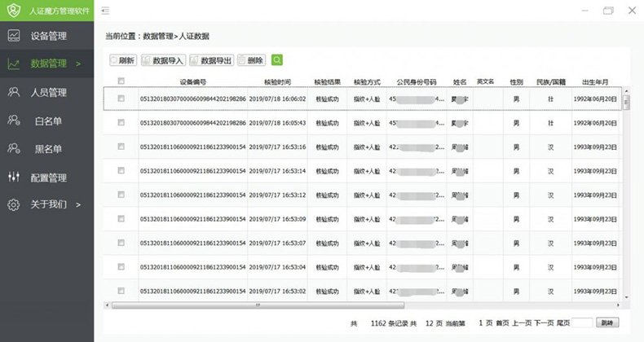The image size is (644, 342).
Task: Click the 人员管理 person icon
Action: coord(14,92)
